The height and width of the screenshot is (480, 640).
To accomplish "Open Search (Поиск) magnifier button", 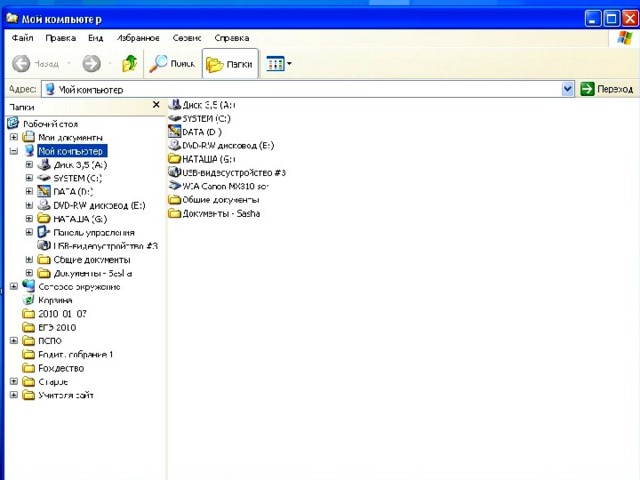I will (x=172, y=63).
